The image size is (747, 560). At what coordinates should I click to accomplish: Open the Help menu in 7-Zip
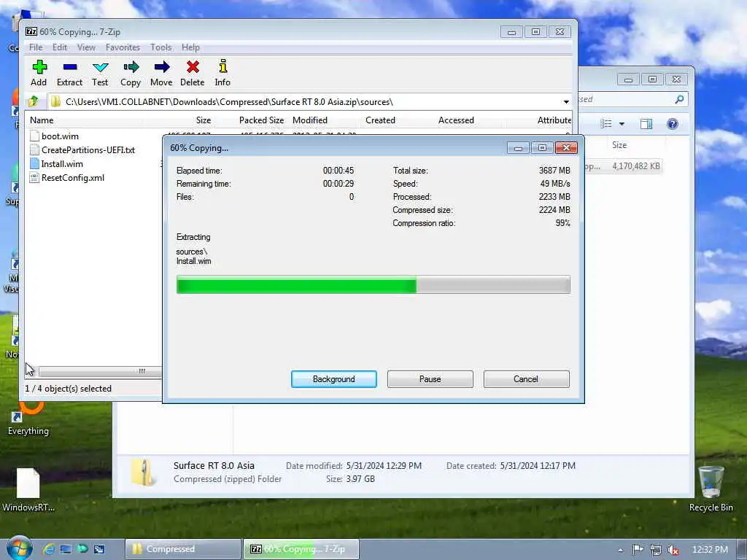coord(190,47)
